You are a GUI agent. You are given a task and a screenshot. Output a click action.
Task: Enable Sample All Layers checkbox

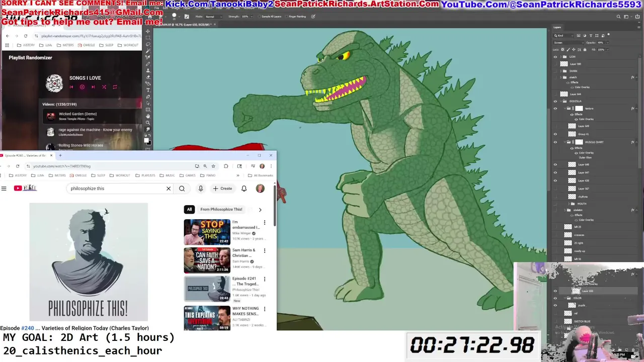pyautogui.click(x=259, y=17)
